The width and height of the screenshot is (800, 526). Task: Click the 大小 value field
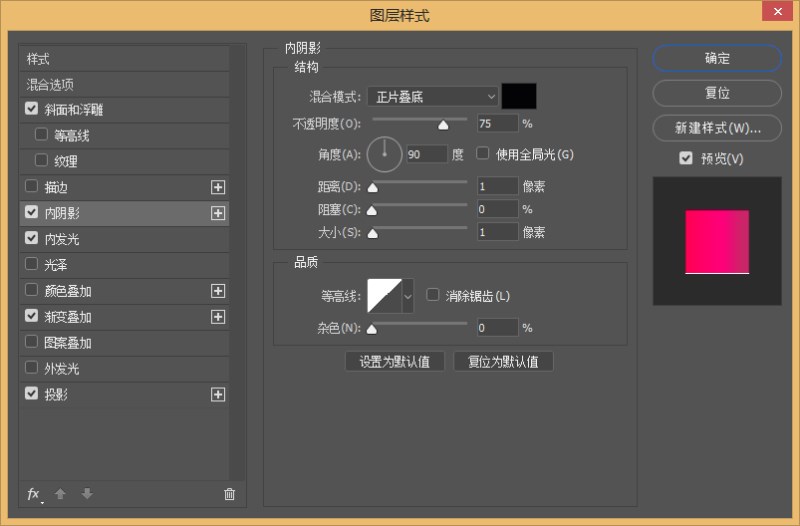click(x=497, y=232)
